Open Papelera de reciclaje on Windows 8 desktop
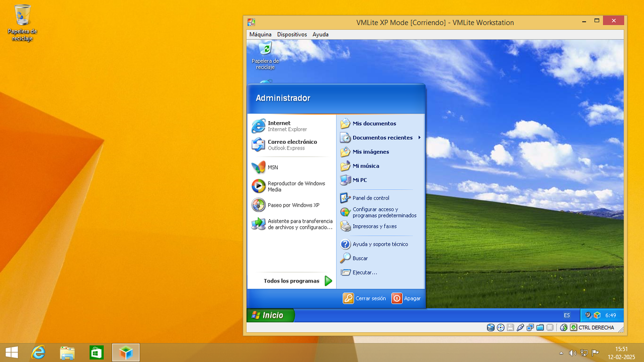Image resolution: width=644 pixels, height=362 pixels. 23,23
